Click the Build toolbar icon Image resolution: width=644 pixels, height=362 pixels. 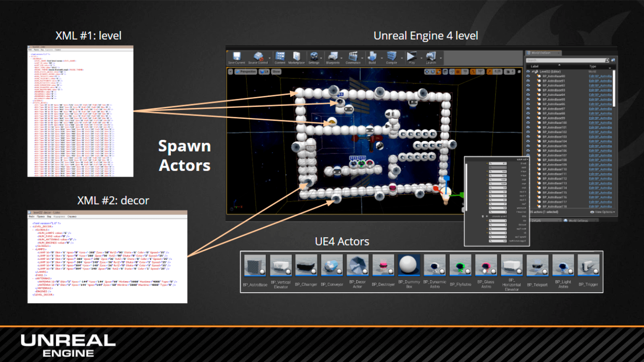[x=372, y=56]
